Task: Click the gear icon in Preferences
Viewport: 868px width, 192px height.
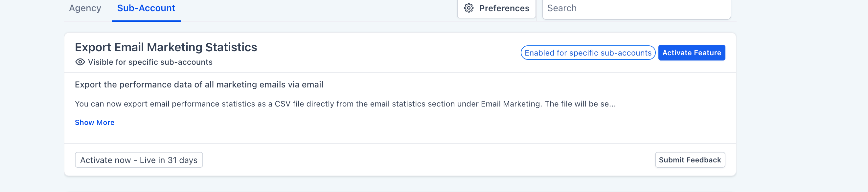Action: tap(469, 8)
